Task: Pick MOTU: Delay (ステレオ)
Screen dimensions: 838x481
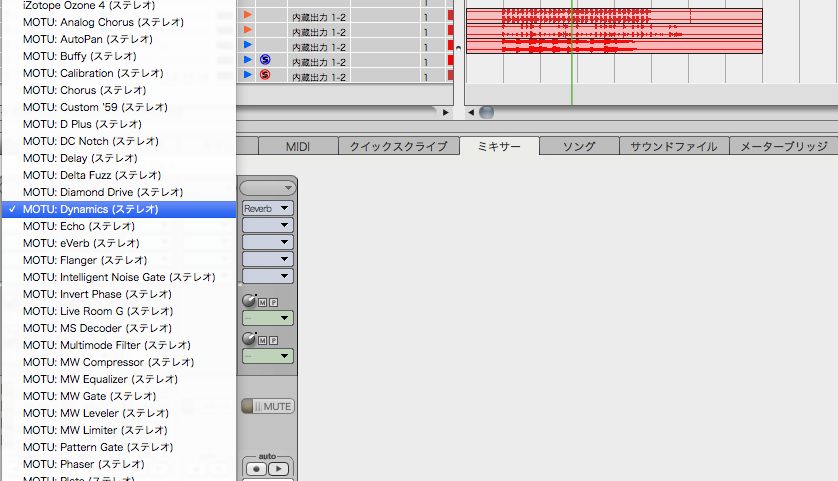Action: (119, 158)
